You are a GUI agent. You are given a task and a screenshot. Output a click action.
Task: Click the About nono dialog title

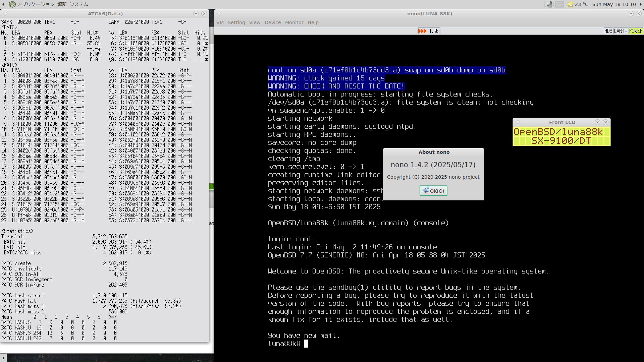click(434, 152)
